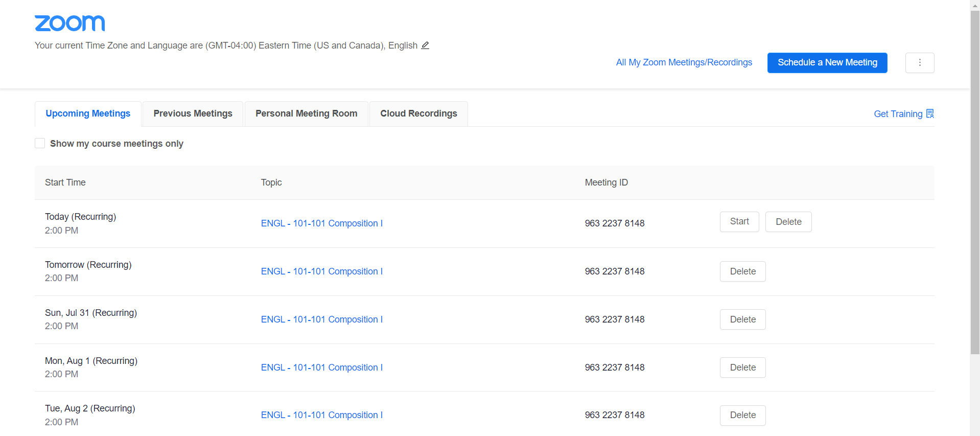Screen dimensions: 980x436
Task: Delete tomorrow's recurring meeting
Action: click(743, 271)
